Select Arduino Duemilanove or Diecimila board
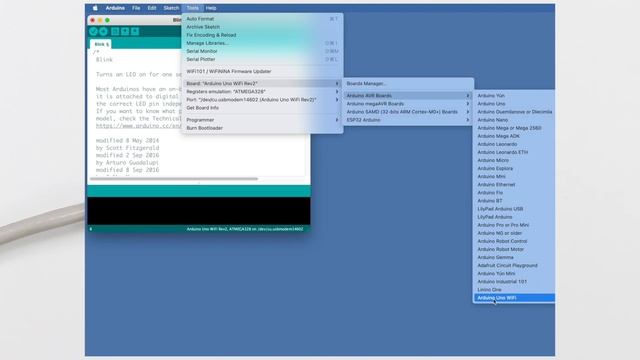This screenshot has width=640, height=360. [514, 112]
